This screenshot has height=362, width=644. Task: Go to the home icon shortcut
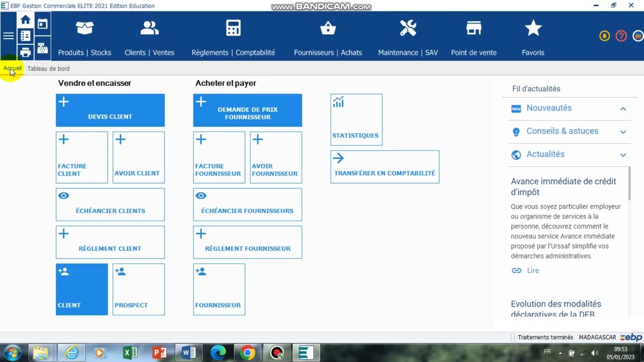[26, 20]
